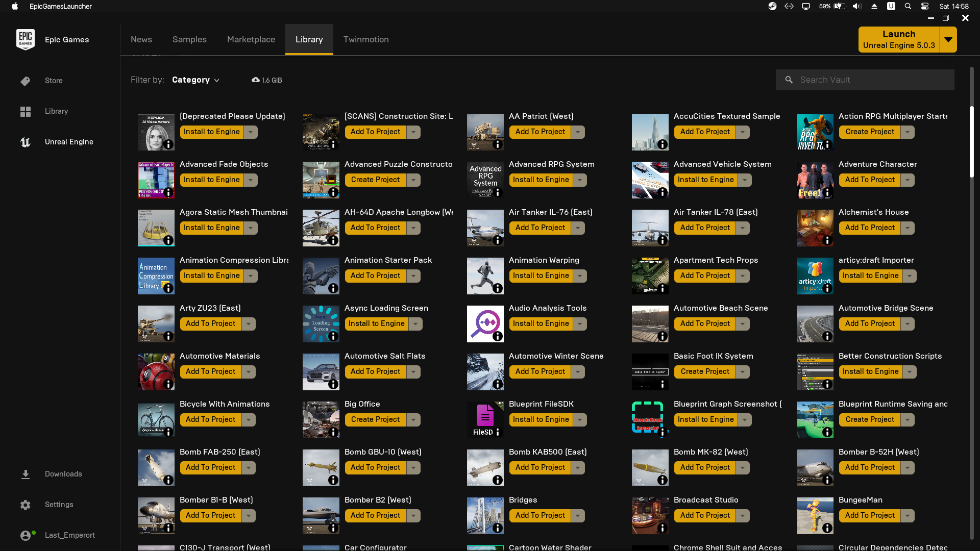Screen dimensions: 980x551
Task: Open the Last_Emperort account profile icon
Action: pyautogui.click(x=26, y=535)
